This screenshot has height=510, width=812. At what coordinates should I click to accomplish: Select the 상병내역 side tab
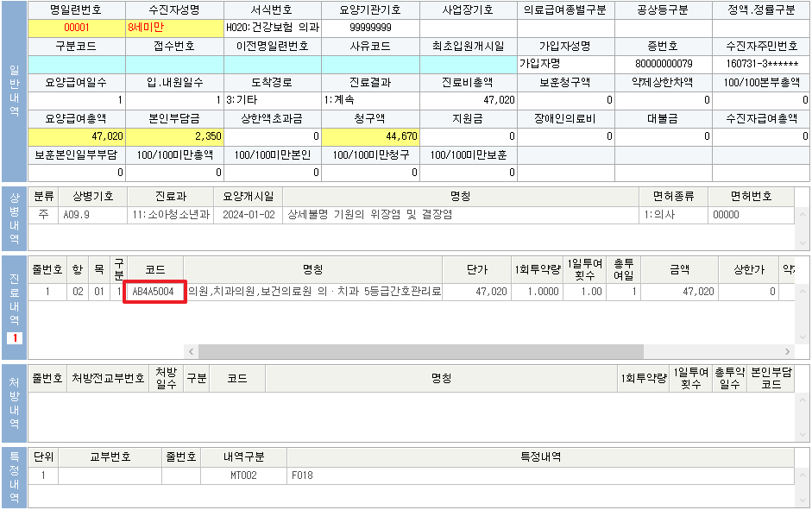point(14,219)
